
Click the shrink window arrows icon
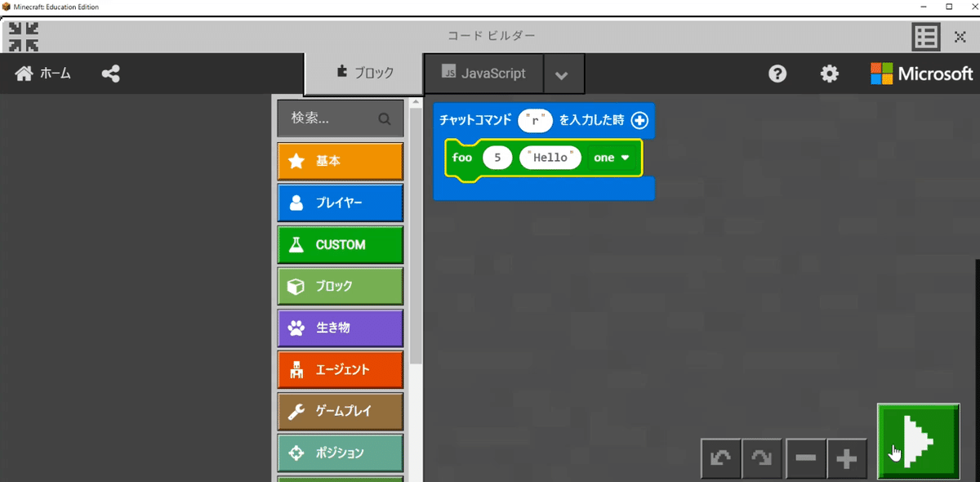pos(24,36)
